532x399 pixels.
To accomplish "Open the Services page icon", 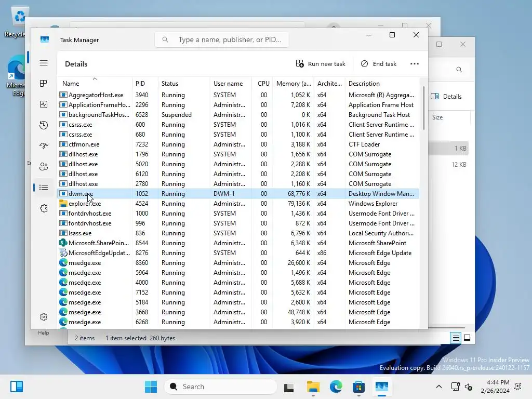I will point(44,208).
